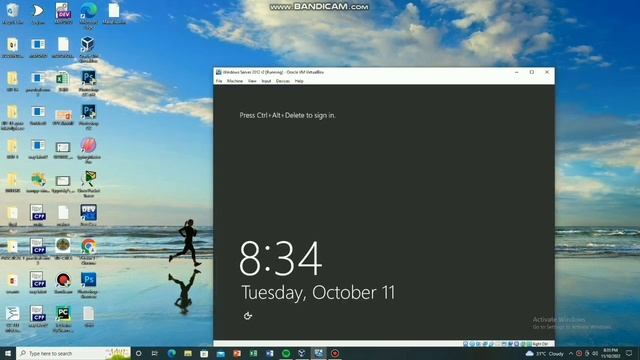Screen dimensions: 640x360
Task: Open Task View from the taskbar
Action: click(155, 353)
